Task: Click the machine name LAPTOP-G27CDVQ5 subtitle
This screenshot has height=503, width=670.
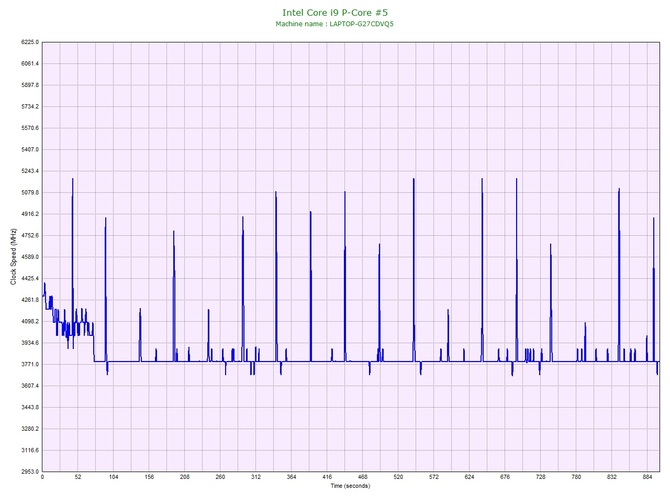Action: pyautogui.click(x=334, y=24)
